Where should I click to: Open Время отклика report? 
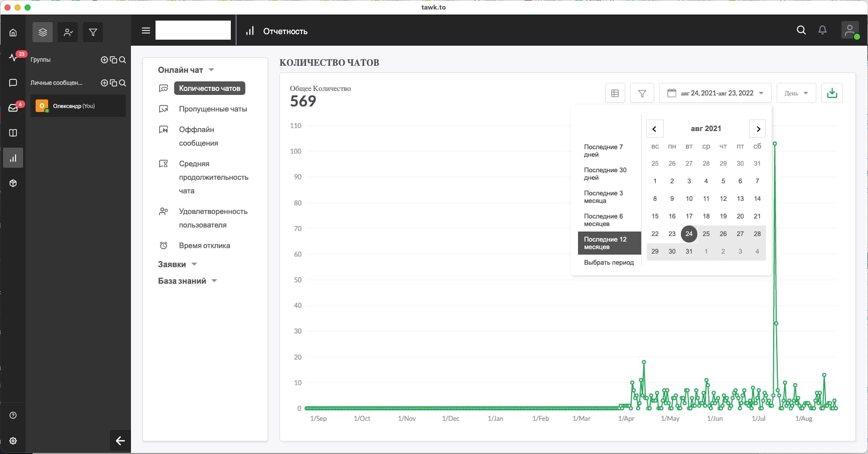pos(204,246)
